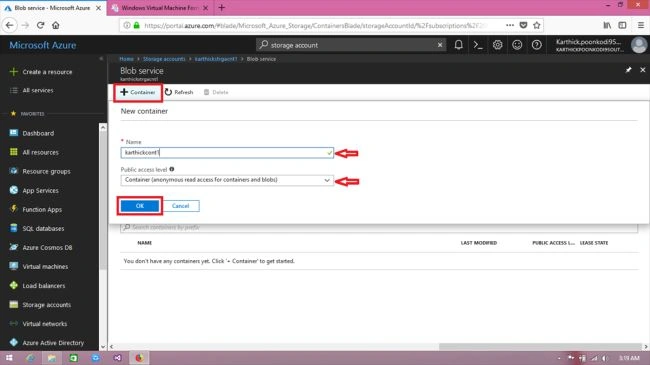
Task: Collapse the Azure left sidebar chevron
Action: pos(101,59)
